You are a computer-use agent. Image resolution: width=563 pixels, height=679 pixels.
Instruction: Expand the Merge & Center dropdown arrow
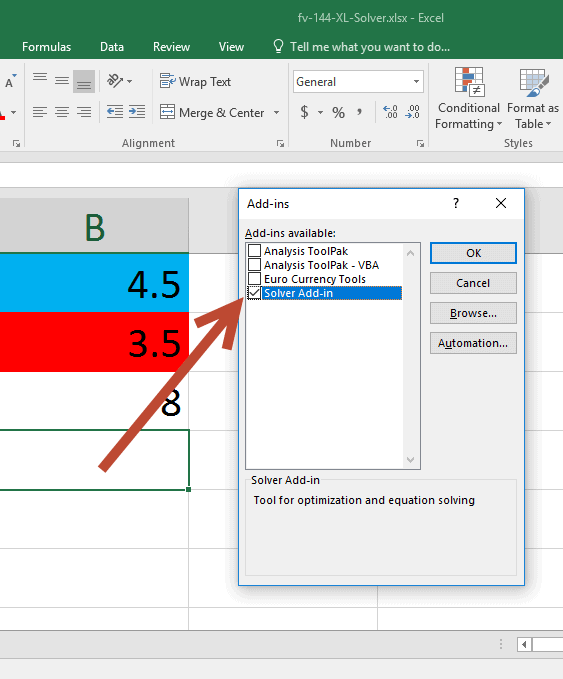276,113
